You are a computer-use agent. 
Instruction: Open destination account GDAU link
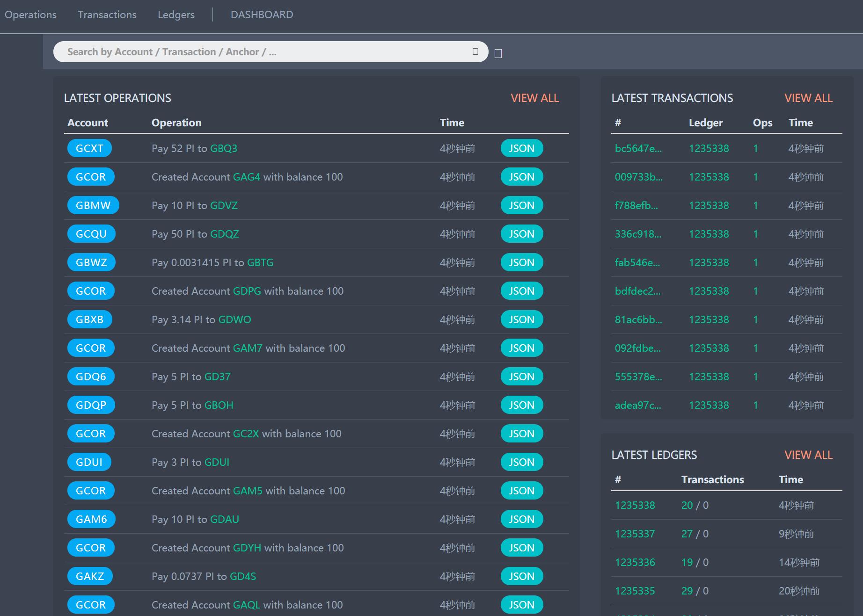[225, 519]
